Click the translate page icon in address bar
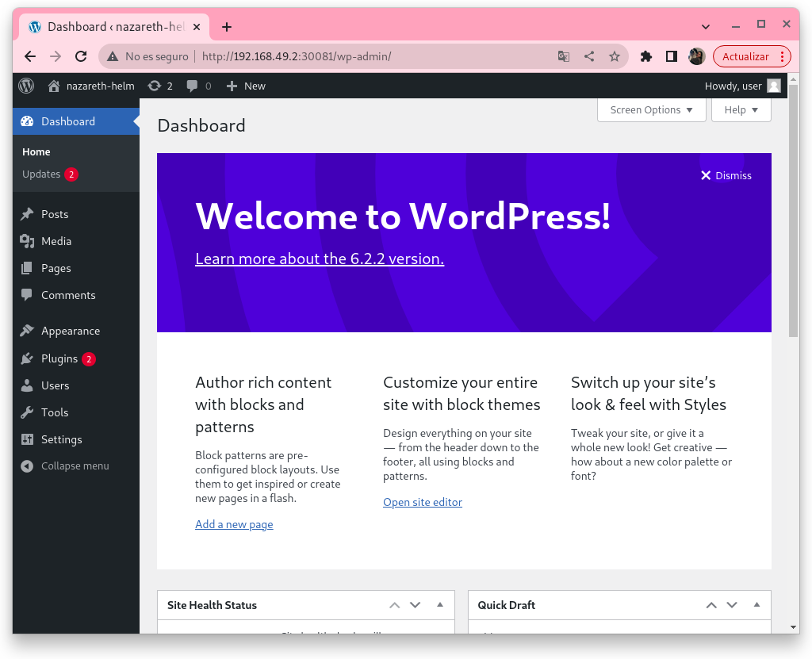 [x=563, y=56]
